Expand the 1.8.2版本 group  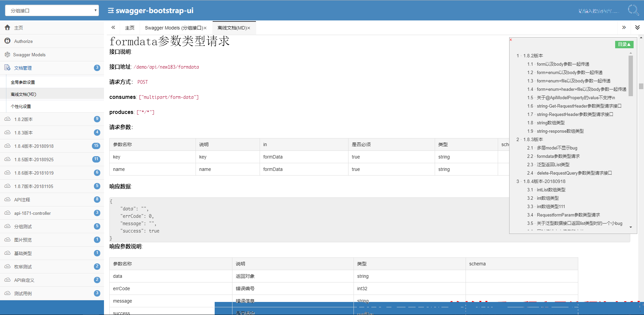52,119
